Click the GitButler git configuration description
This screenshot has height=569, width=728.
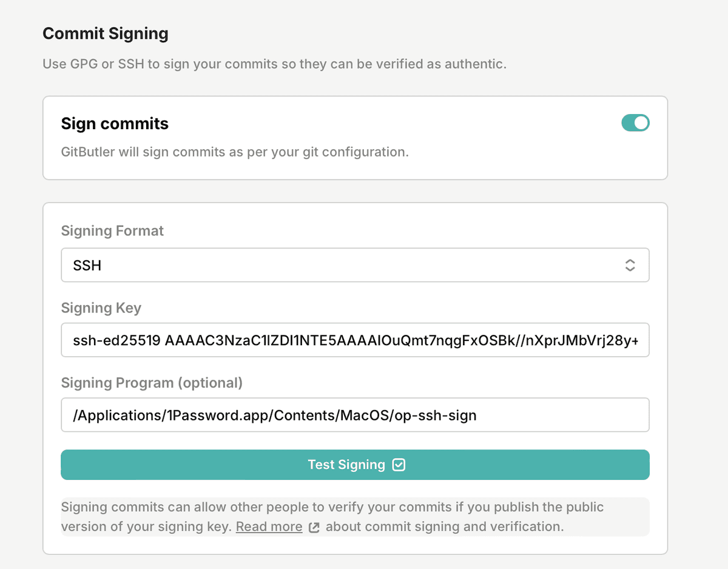click(x=235, y=152)
